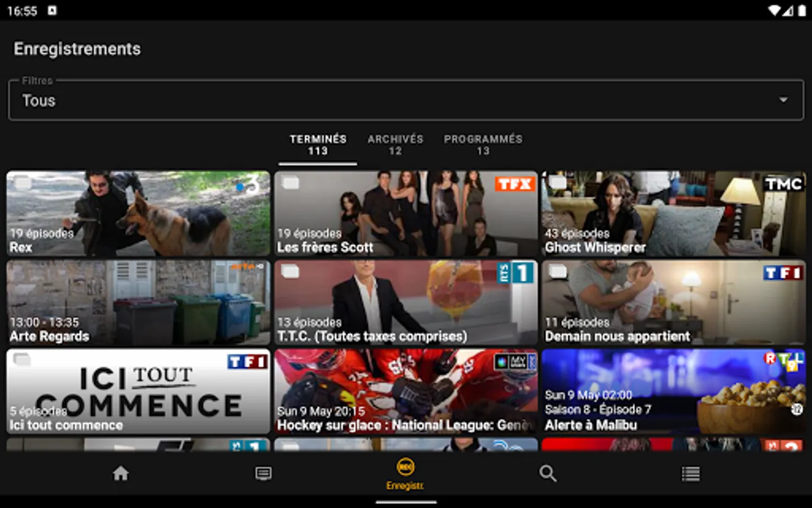Tap the notification icon beside the clock
Screen dimensions: 812x508
(52, 11)
